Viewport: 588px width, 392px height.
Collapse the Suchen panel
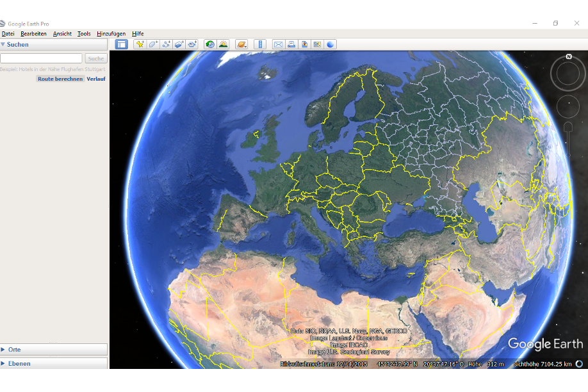[5, 44]
